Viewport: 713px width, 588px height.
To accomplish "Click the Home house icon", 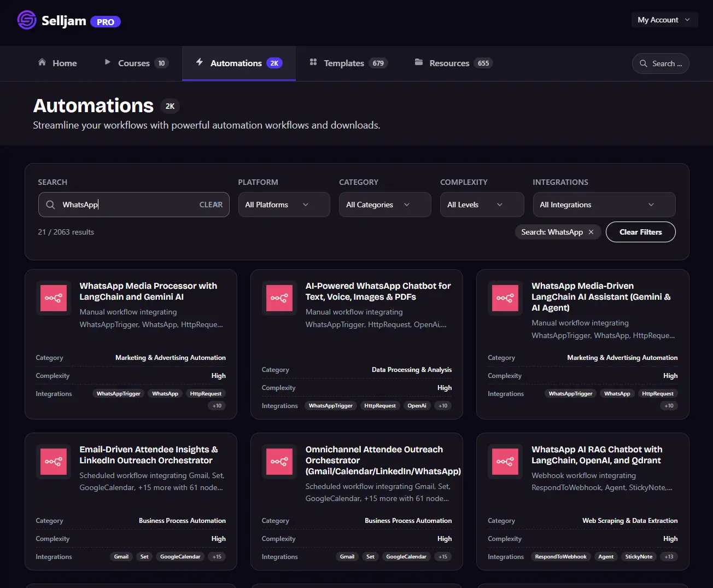I will pos(42,62).
